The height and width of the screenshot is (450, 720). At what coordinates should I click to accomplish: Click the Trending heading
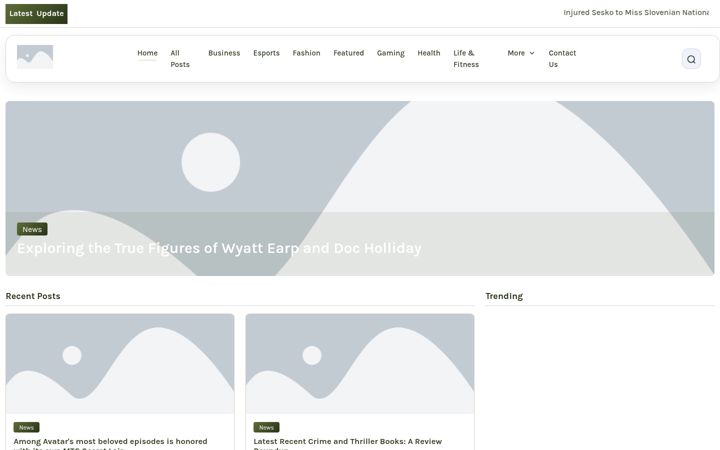(504, 296)
